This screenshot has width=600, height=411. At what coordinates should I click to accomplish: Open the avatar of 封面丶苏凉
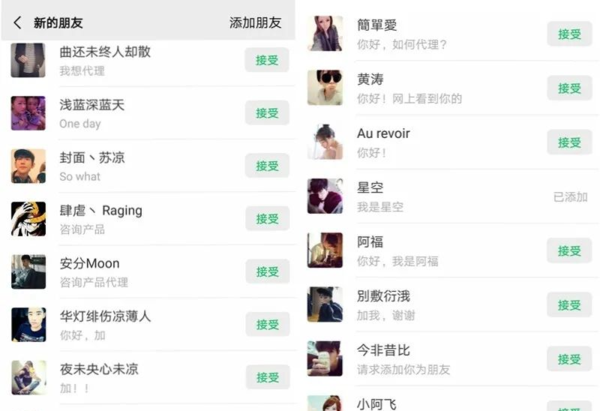pyautogui.click(x=28, y=166)
